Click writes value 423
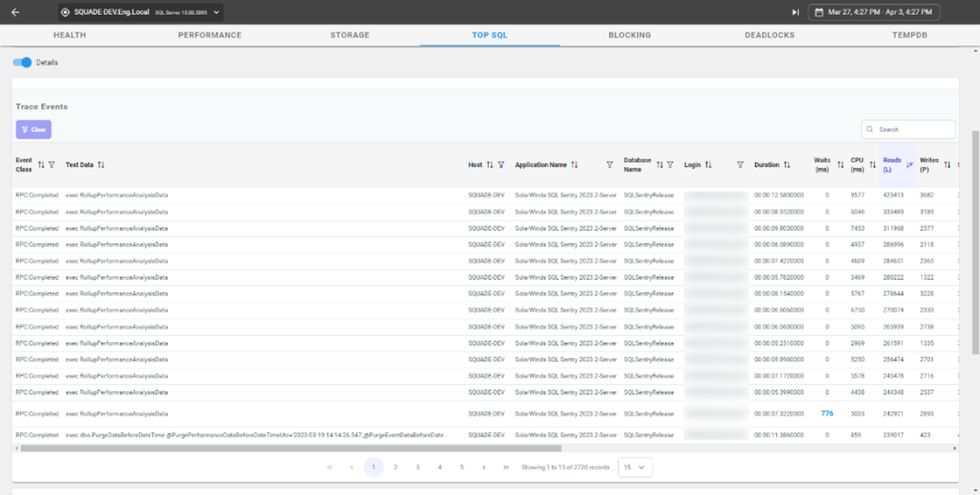 925,434
